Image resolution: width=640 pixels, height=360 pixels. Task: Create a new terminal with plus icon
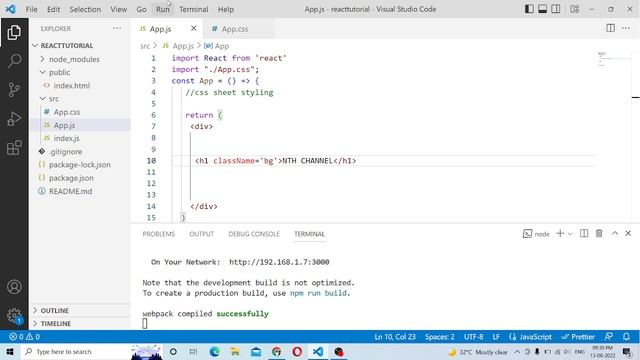pyautogui.click(x=560, y=233)
